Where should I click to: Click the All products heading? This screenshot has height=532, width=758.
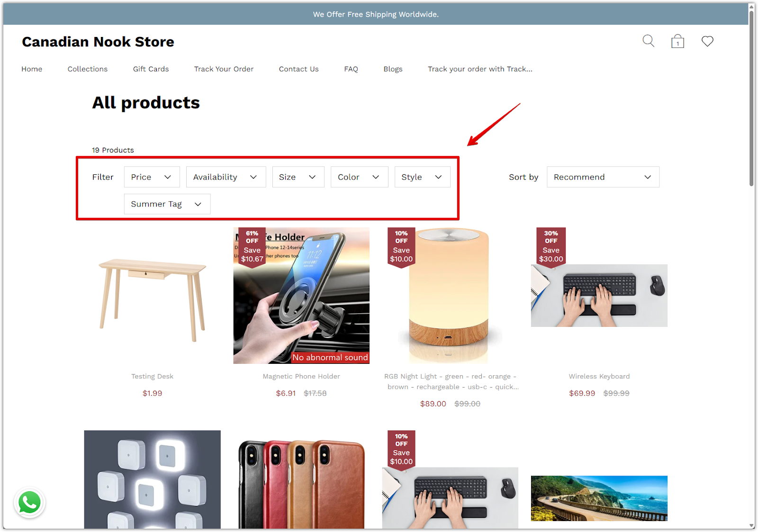146,103
